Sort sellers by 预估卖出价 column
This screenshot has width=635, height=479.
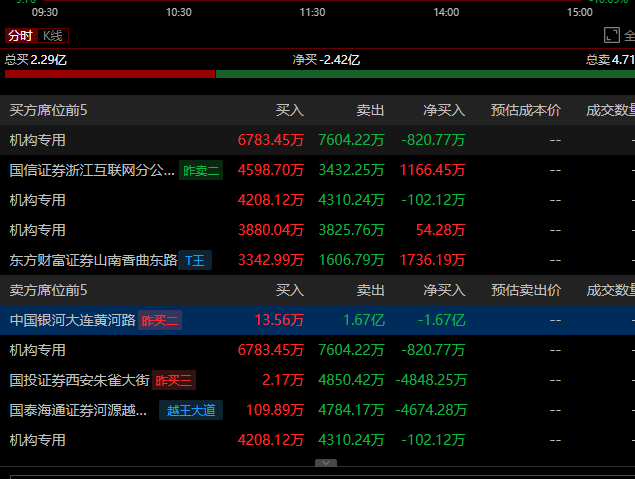[x=526, y=290]
